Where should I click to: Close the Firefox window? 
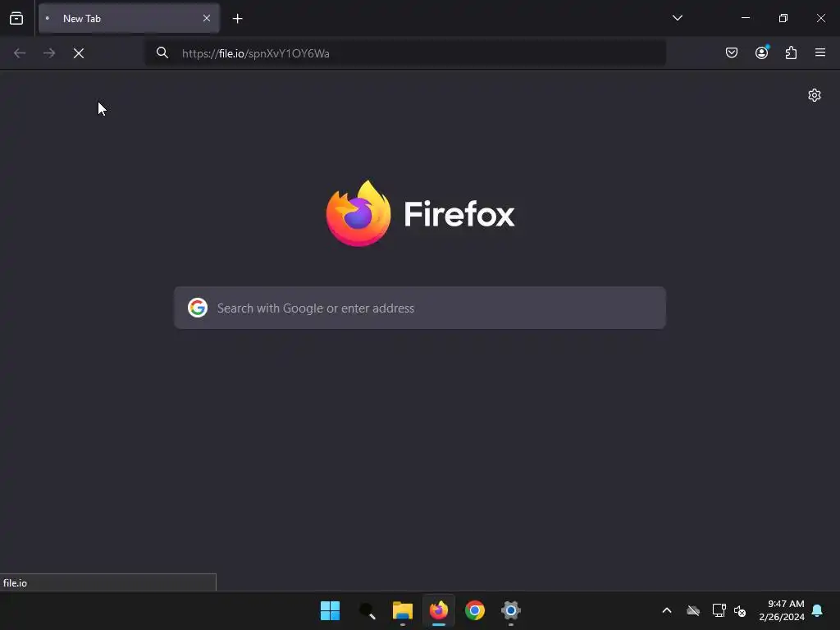(x=820, y=18)
